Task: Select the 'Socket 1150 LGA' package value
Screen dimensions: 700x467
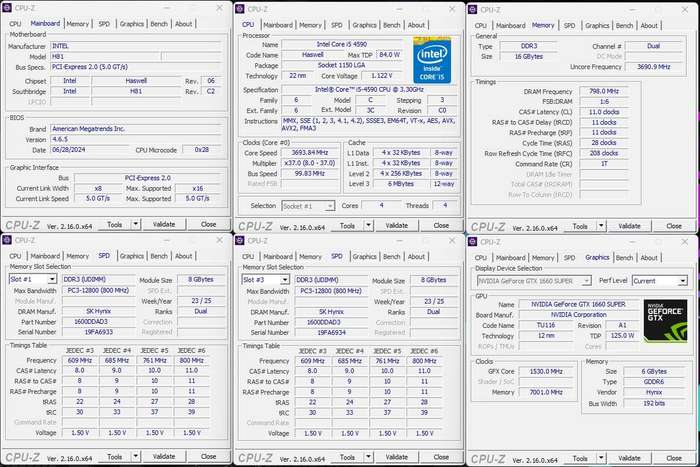Action: [342, 65]
